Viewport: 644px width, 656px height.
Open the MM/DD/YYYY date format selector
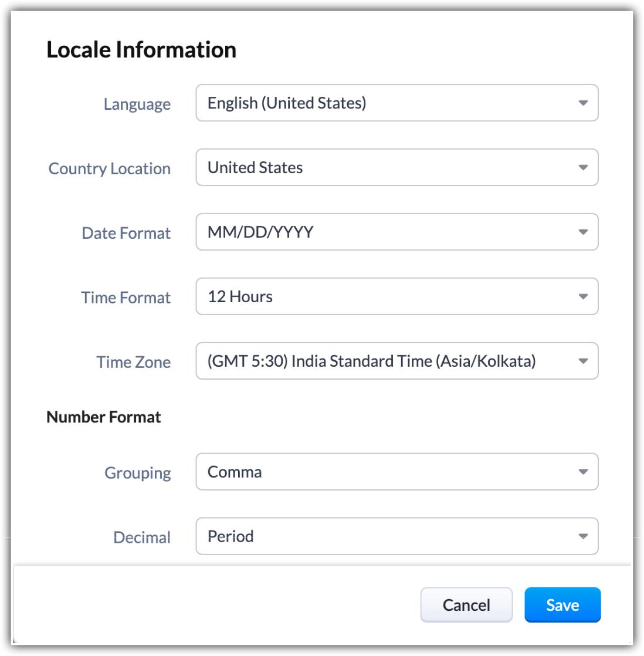coord(397,232)
